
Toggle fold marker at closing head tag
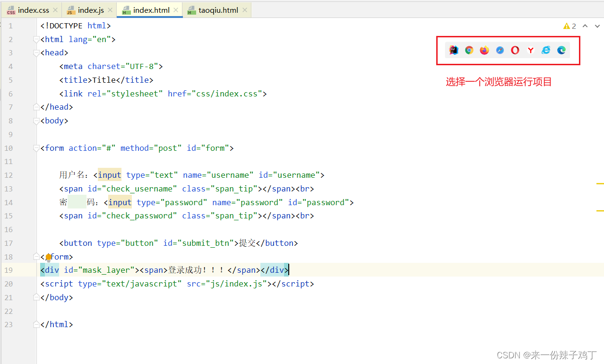point(36,107)
